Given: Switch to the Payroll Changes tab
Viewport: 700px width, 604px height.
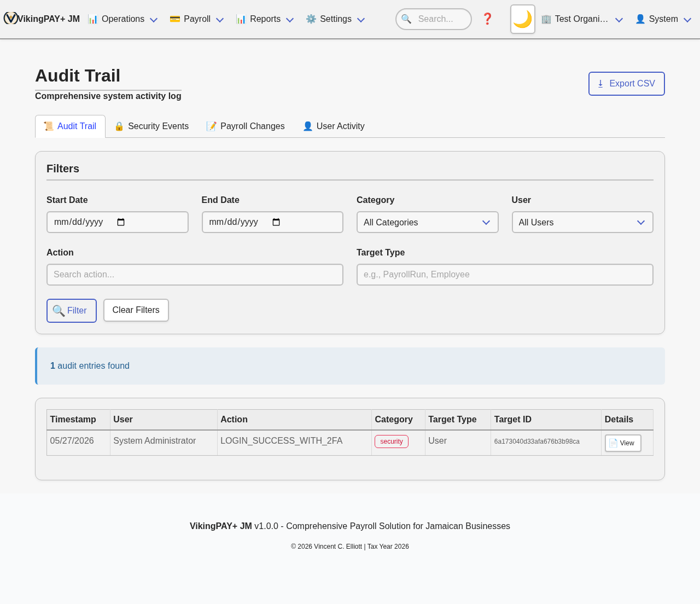Looking at the screenshot, I should pyautogui.click(x=246, y=126).
